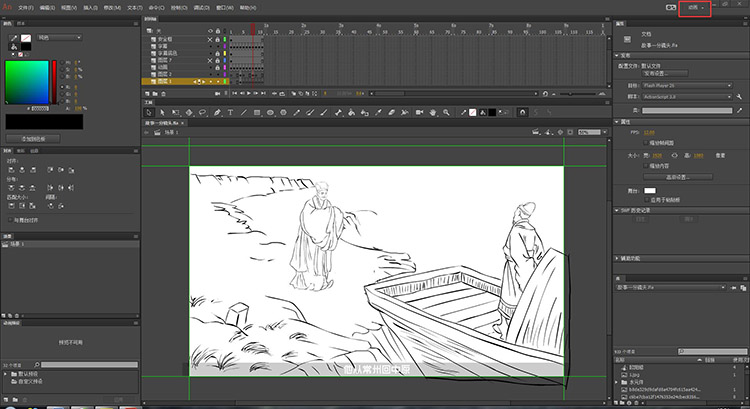Select the Free Transform tool

click(176, 112)
